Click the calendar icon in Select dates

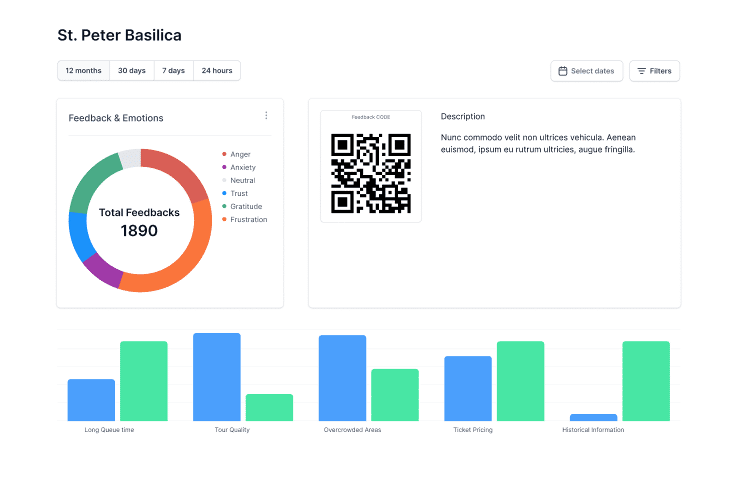pyautogui.click(x=563, y=71)
